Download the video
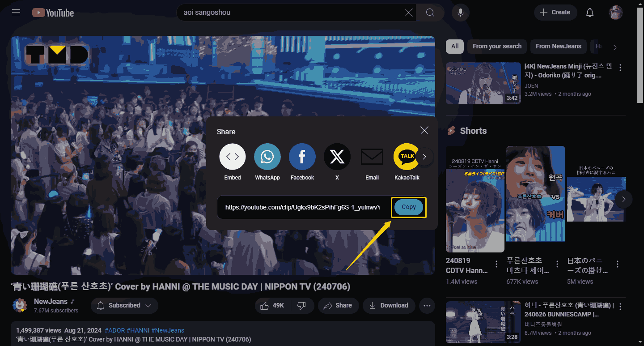This screenshot has width=644, height=346. [389, 306]
